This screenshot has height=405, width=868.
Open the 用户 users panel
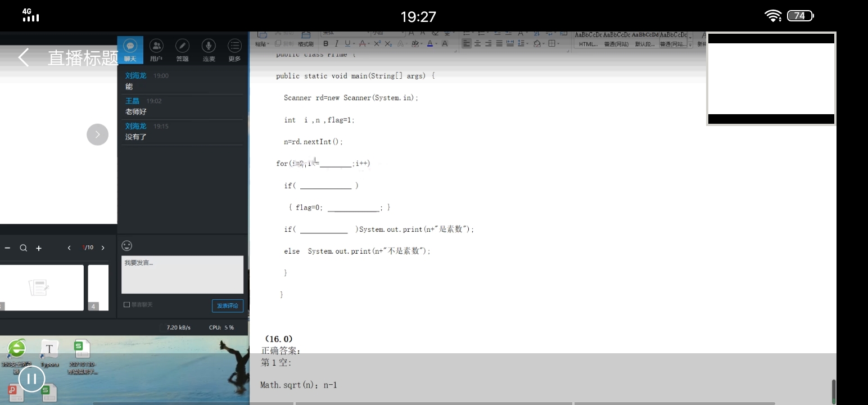tap(156, 50)
